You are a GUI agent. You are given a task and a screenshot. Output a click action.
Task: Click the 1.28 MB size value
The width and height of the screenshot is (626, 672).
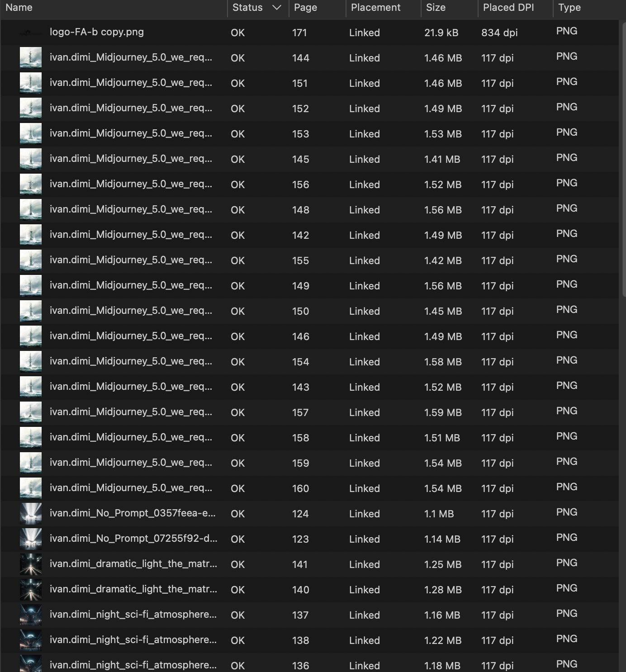point(443,590)
